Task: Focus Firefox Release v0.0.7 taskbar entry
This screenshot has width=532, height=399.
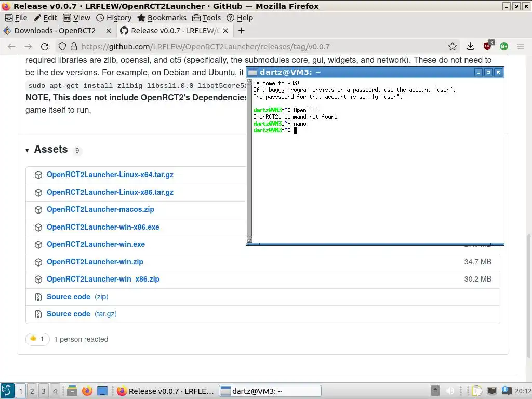Action: (x=166, y=391)
